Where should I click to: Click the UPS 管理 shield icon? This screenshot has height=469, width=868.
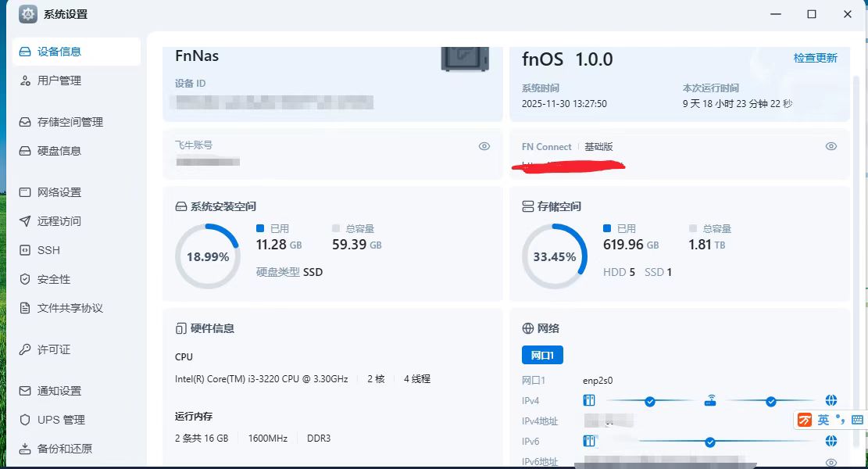(x=25, y=420)
